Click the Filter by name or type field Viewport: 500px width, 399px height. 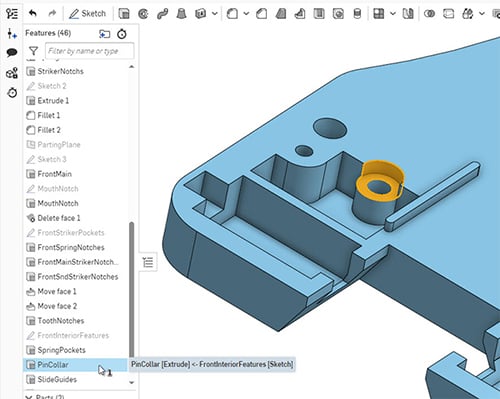(x=89, y=51)
